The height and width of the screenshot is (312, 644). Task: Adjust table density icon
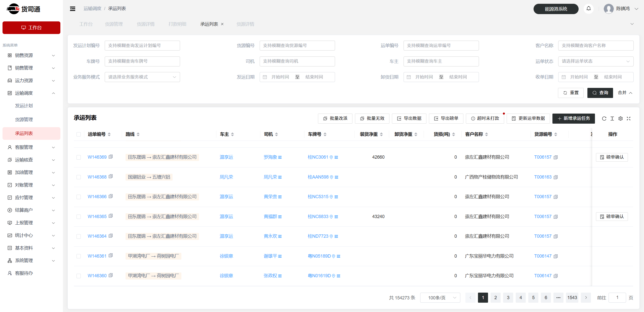(612, 119)
